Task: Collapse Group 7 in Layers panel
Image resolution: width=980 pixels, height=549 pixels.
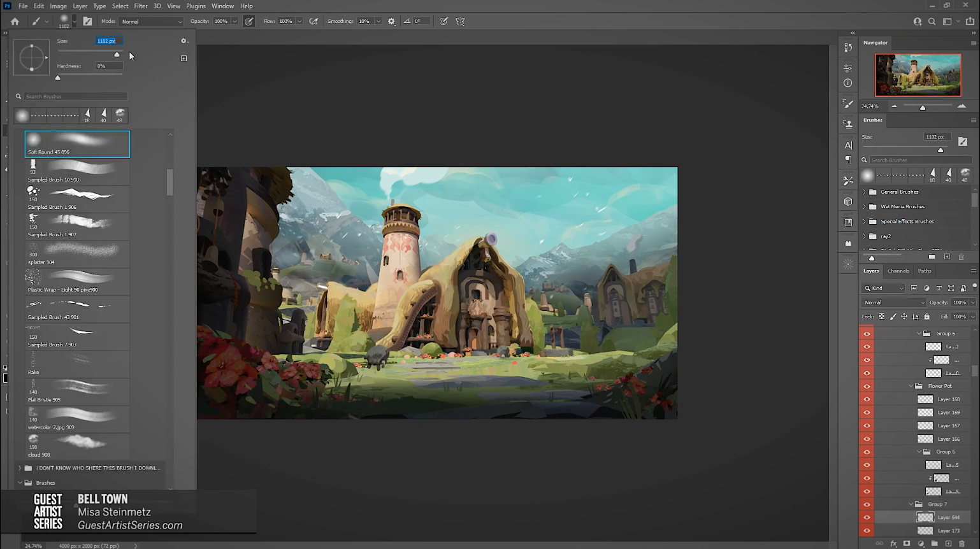Action: 911,504
